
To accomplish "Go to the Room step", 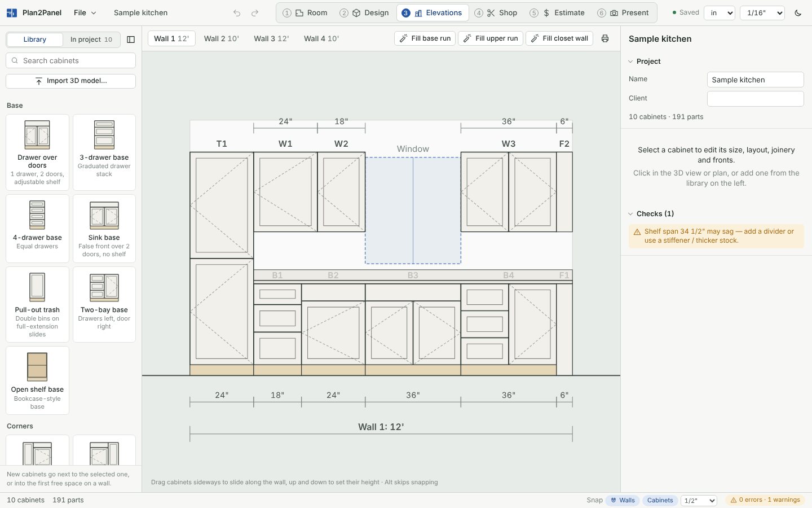I will coord(305,13).
